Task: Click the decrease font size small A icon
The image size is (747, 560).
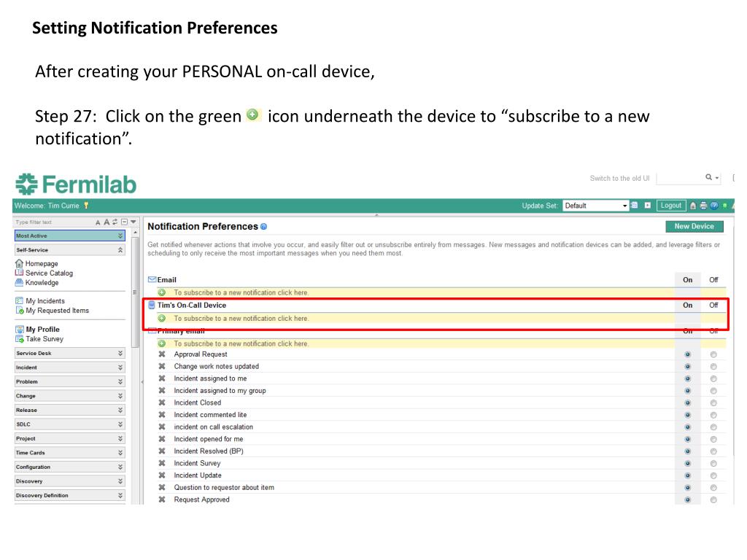Action: pyautogui.click(x=98, y=222)
